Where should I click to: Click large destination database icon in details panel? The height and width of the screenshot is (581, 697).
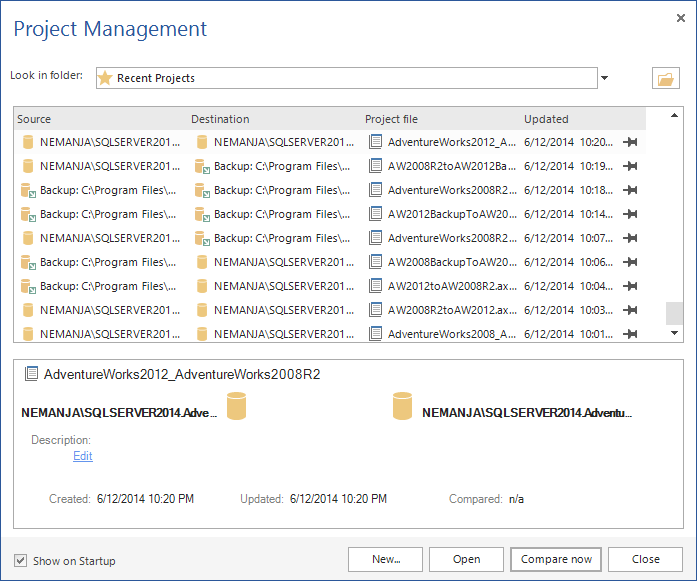pos(402,406)
